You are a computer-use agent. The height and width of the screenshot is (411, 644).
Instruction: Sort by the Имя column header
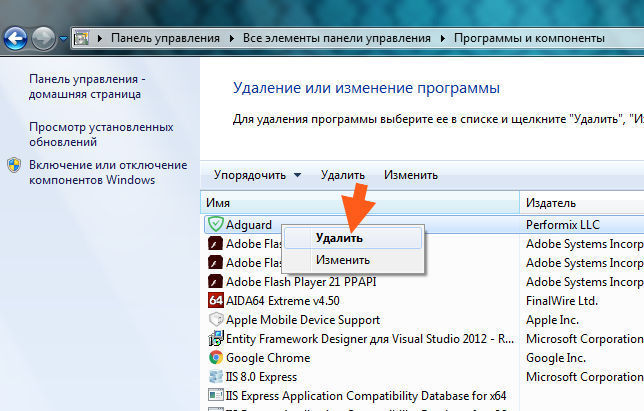pos(360,203)
